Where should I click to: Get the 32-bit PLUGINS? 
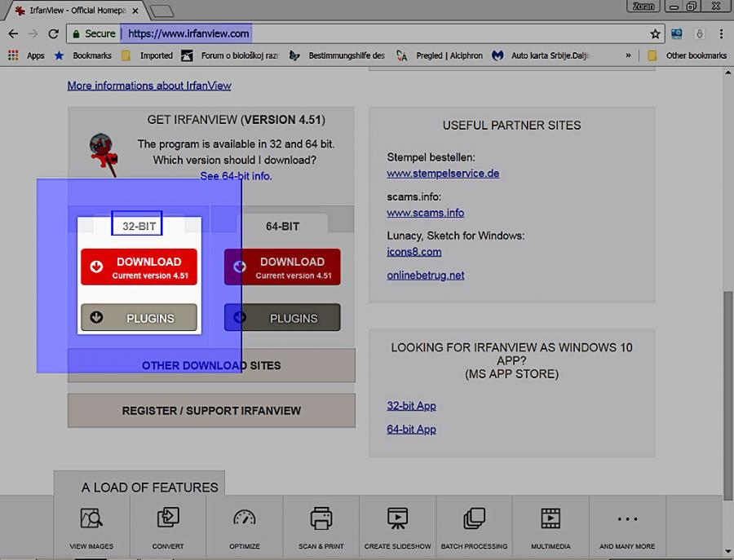coord(139,318)
